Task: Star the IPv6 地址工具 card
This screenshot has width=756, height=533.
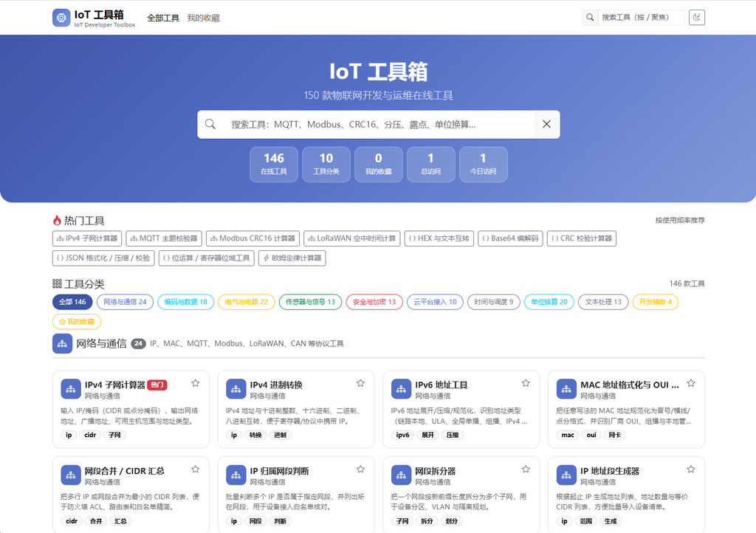Action: pos(526,383)
